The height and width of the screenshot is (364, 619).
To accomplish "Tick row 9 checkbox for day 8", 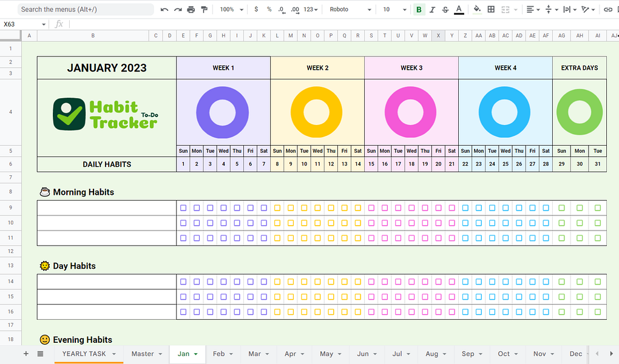I will 277,207.
